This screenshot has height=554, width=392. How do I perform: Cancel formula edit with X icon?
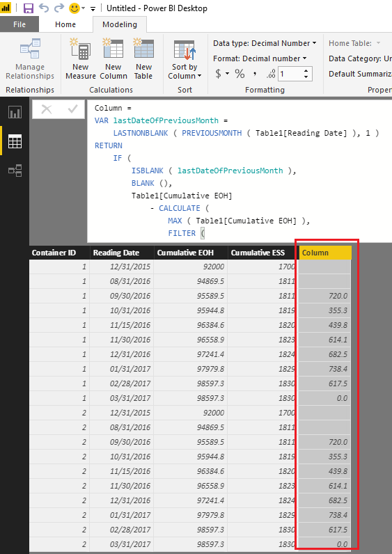[47, 109]
